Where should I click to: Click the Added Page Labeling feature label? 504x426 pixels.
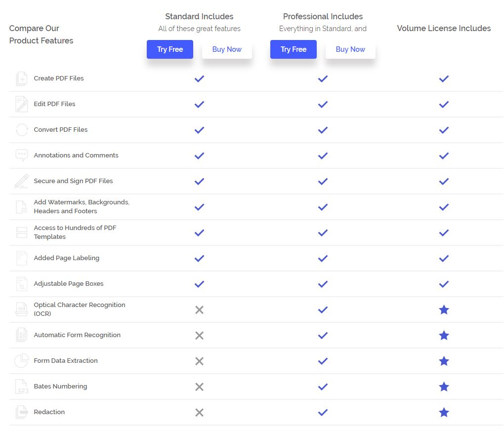(66, 258)
